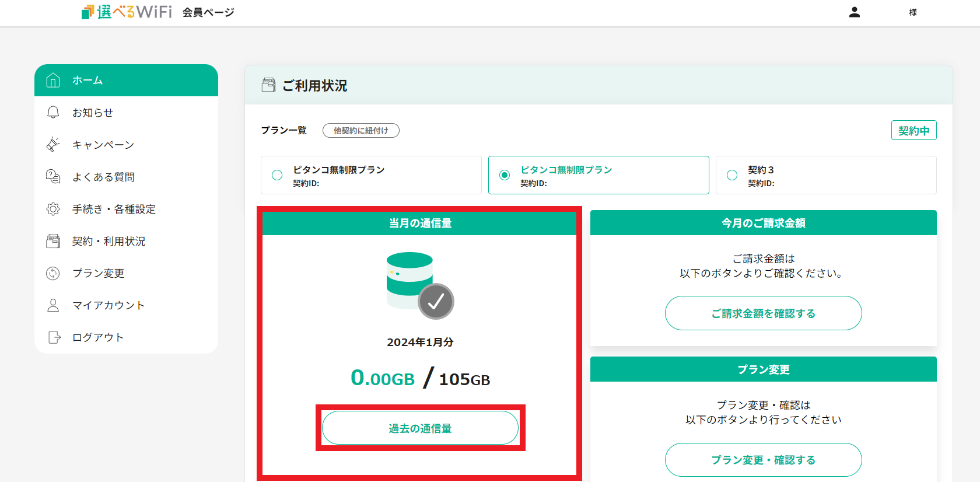The image size is (980, 482).
Task: Open the user account icon in header
Action: 855,12
